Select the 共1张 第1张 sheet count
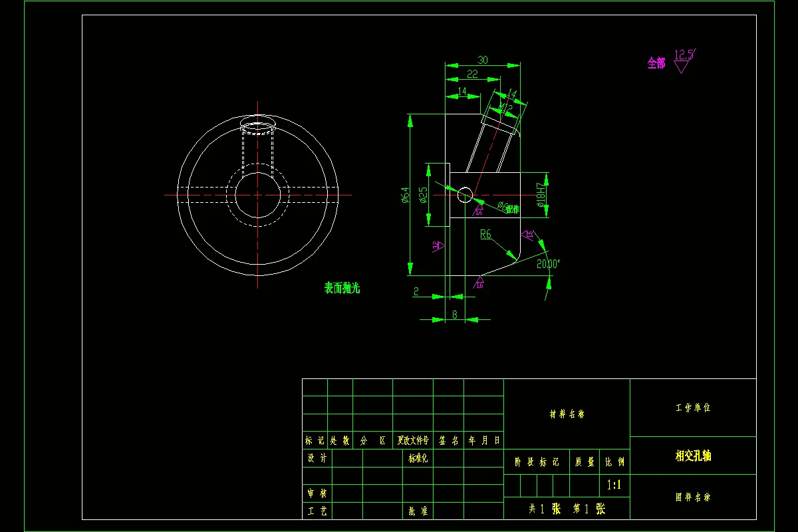 click(x=567, y=509)
